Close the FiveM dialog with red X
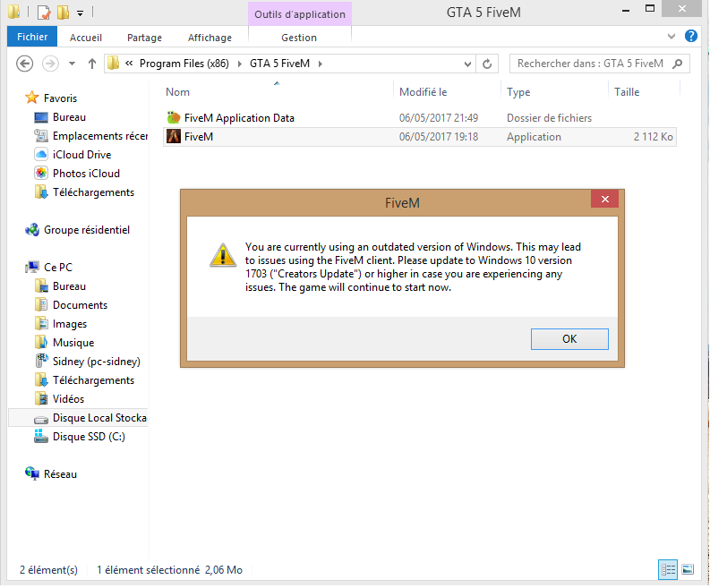 pyautogui.click(x=604, y=200)
